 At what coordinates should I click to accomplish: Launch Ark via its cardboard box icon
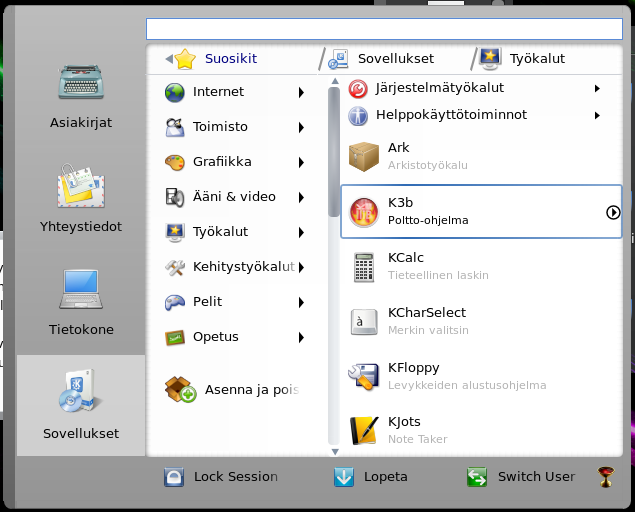pyautogui.click(x=364, y=157)
